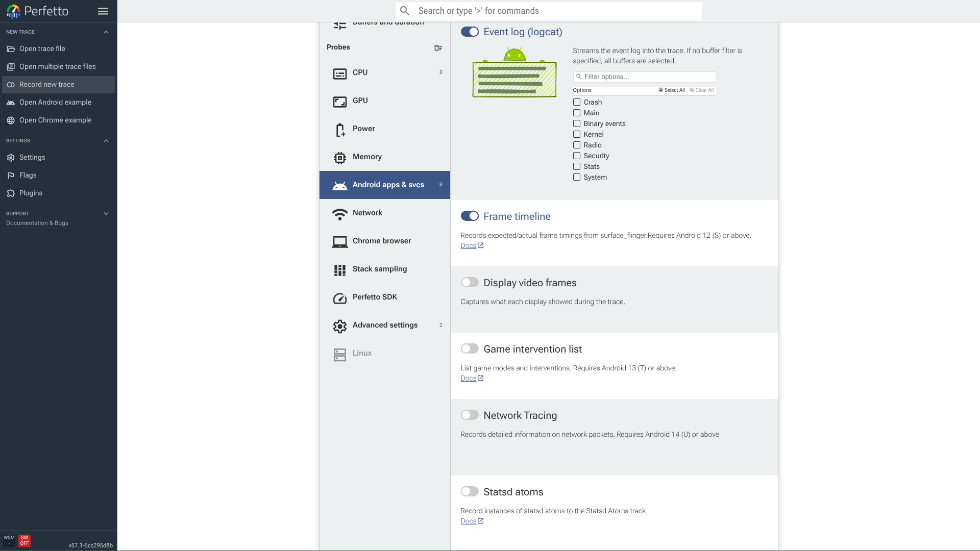Open the Memory probe chip icon
The width and height of the screenshot is (980, 551).
340,158
